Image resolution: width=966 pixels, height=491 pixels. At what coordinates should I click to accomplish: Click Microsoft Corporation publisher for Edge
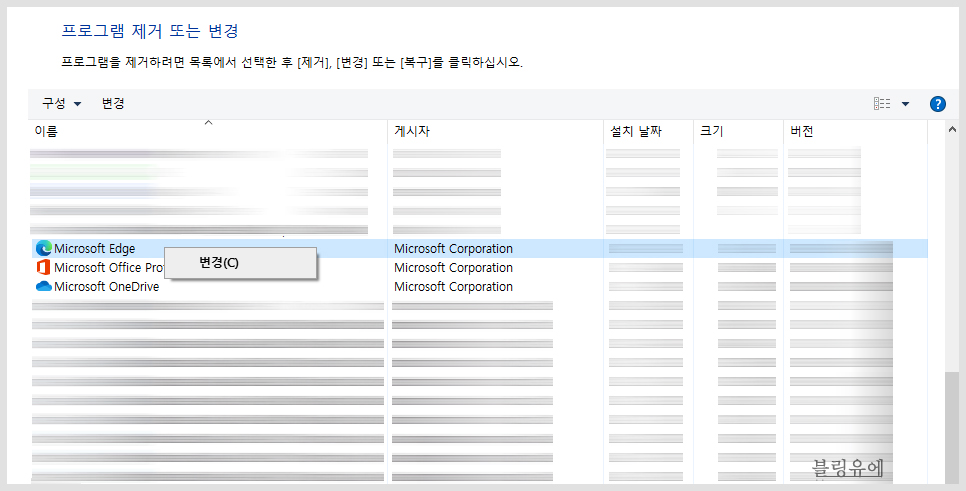pos(453,249)
